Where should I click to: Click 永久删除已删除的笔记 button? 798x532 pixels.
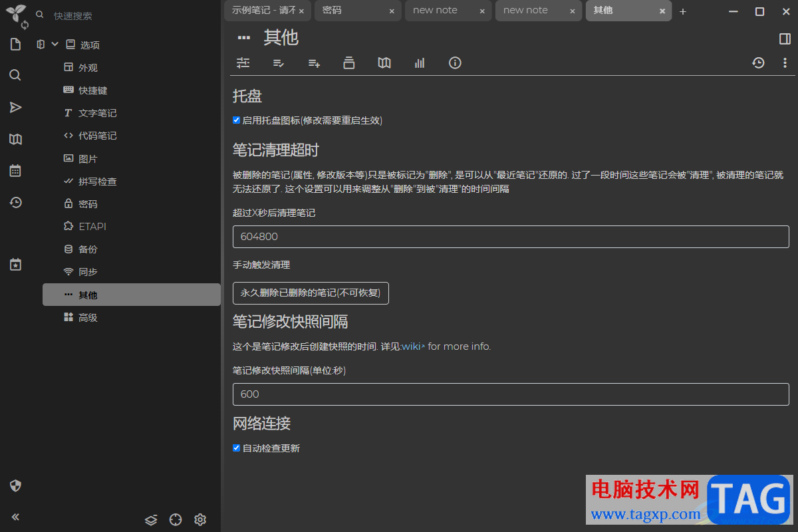point(311,293)
